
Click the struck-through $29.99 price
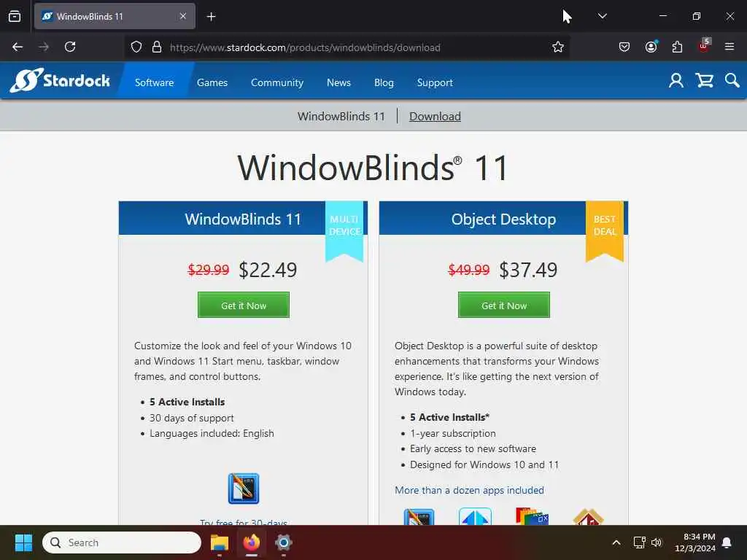coord(208,270)
